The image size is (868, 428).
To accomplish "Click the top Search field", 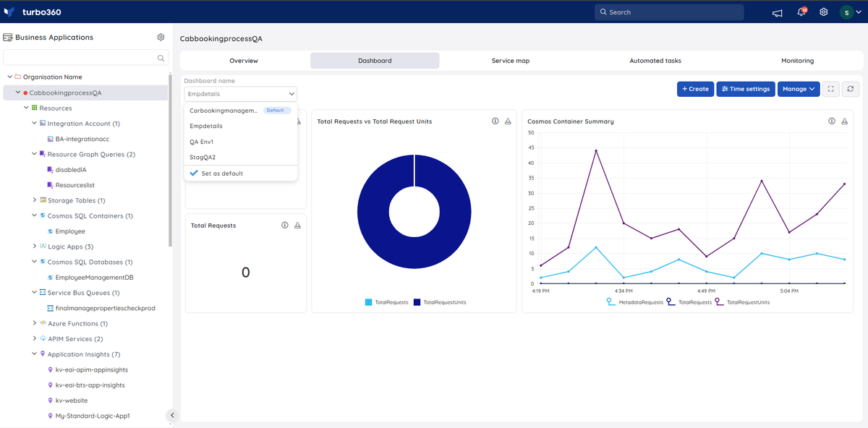I will tap(669, 12).
